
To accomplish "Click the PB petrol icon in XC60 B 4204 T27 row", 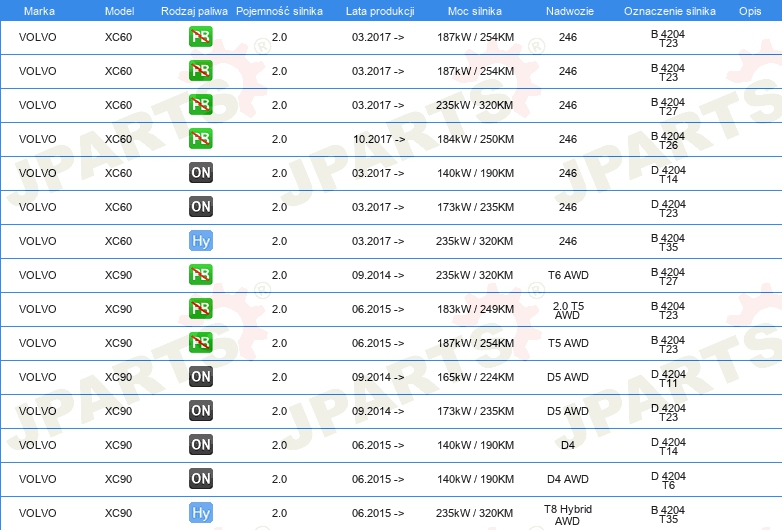I will [x=200, y=105].
